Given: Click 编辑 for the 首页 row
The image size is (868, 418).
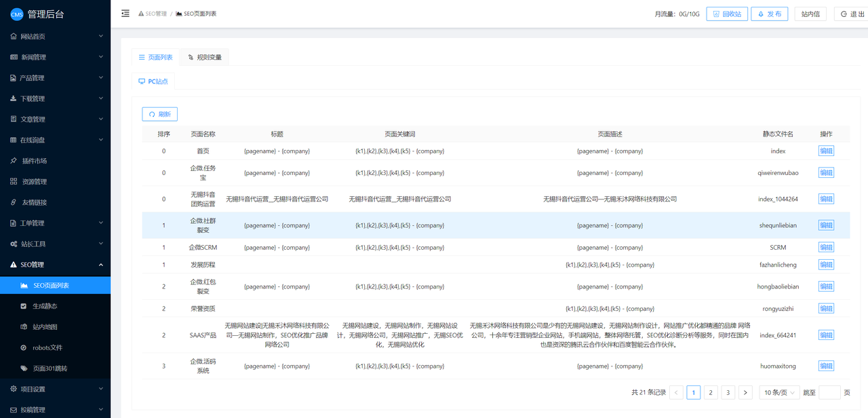Looking at the screenshot, I should point(826,151).
